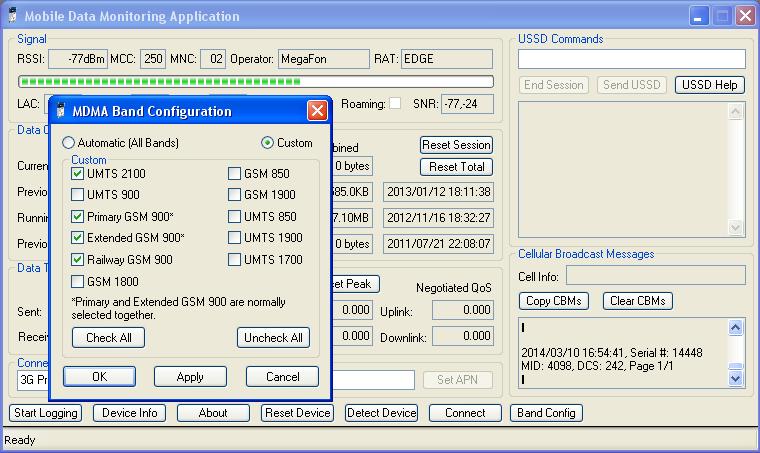Viewport: 760px width, 453px height.
Task: Click the USSD Commands input field
Action: click(632, 59)
